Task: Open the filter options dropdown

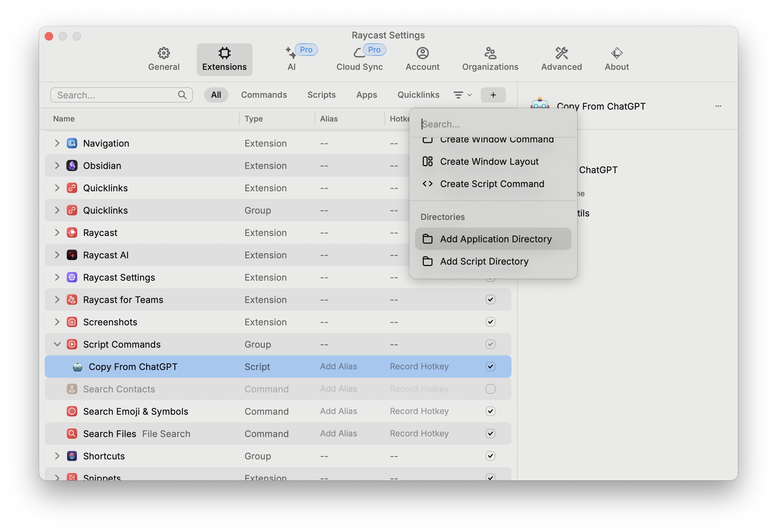Action: pos(463,95)
